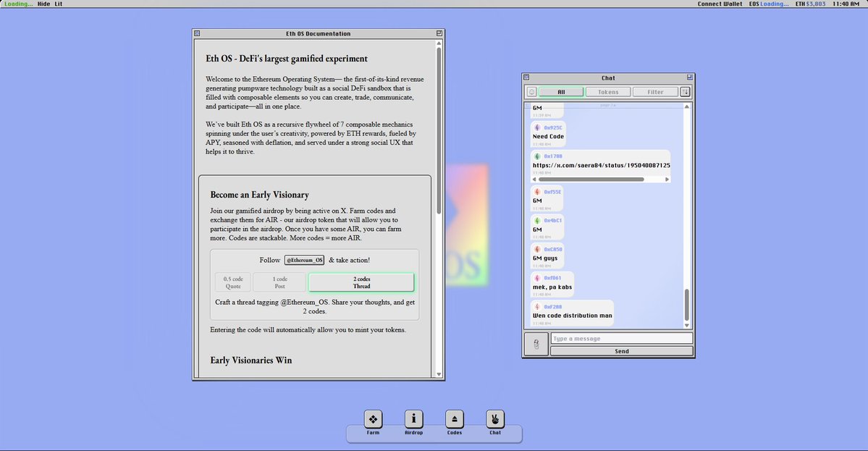The image size is (868, 451).
Task: Click the Chat window title bar
Action: 608,78
